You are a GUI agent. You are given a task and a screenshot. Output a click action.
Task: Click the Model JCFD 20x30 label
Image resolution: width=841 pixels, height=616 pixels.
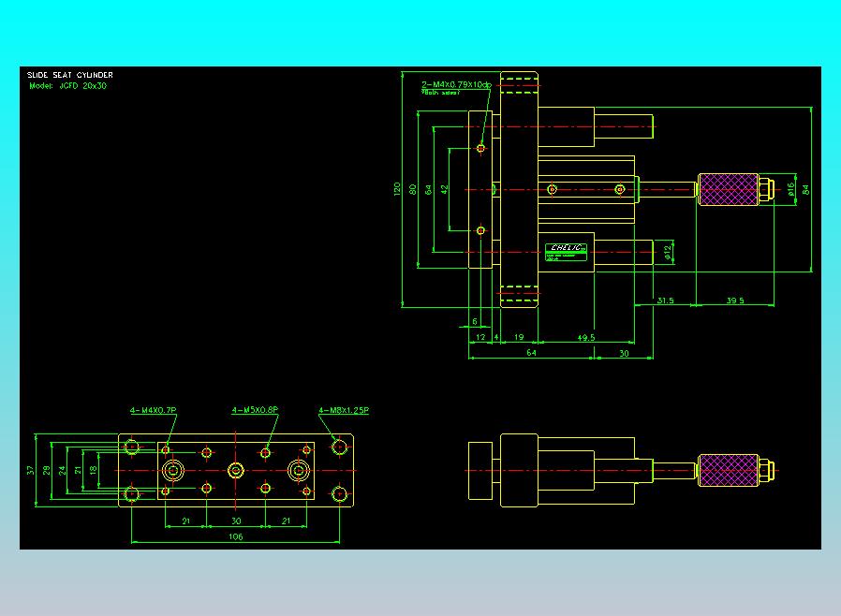[x=67, y=86]
